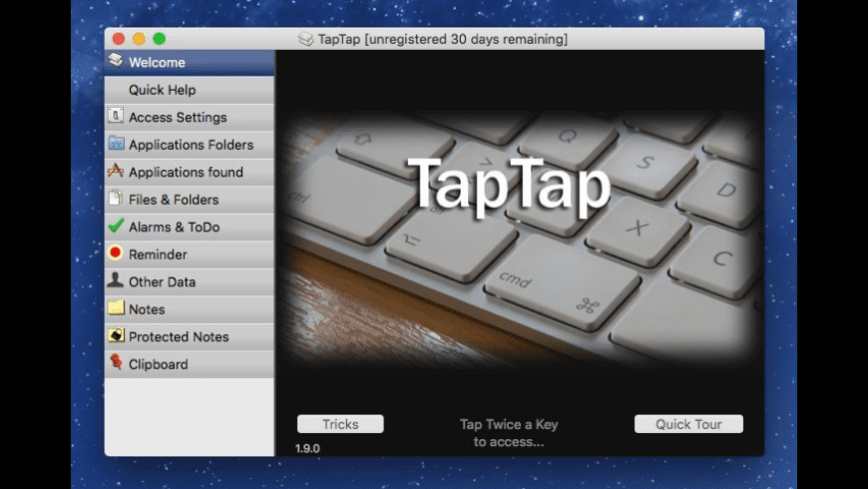Click the Welcome sidebar icon
This screenshot has height=489, width=868.
(116, 60)
